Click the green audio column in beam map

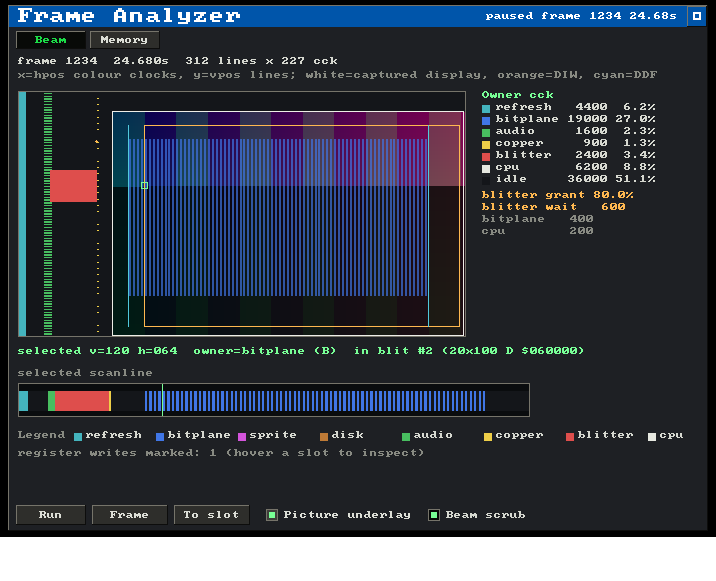pos(48,214)
